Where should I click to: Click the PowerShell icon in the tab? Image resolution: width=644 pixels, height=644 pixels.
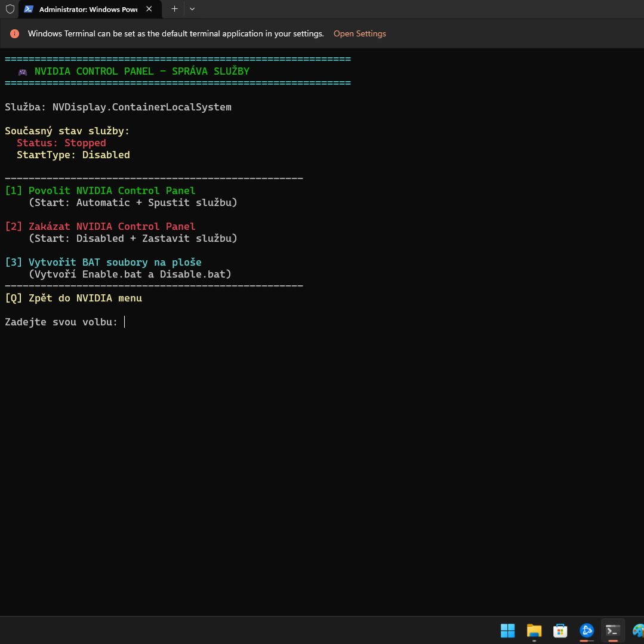pyautogui.click(x=28, y=9)
